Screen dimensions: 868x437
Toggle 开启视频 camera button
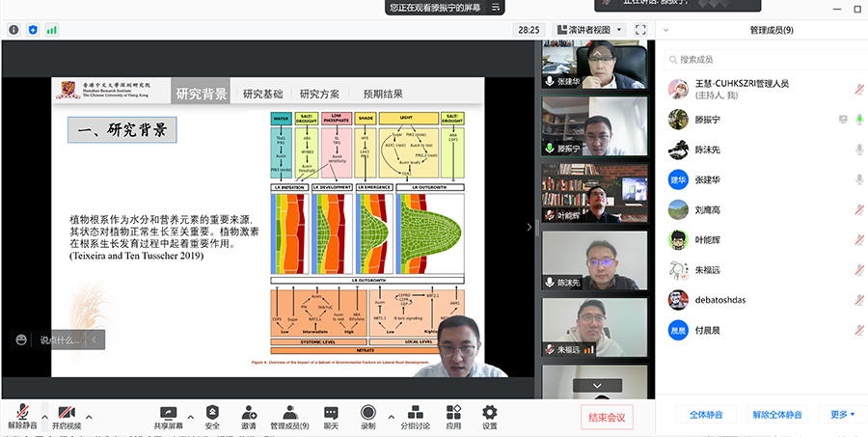(67, 417)
